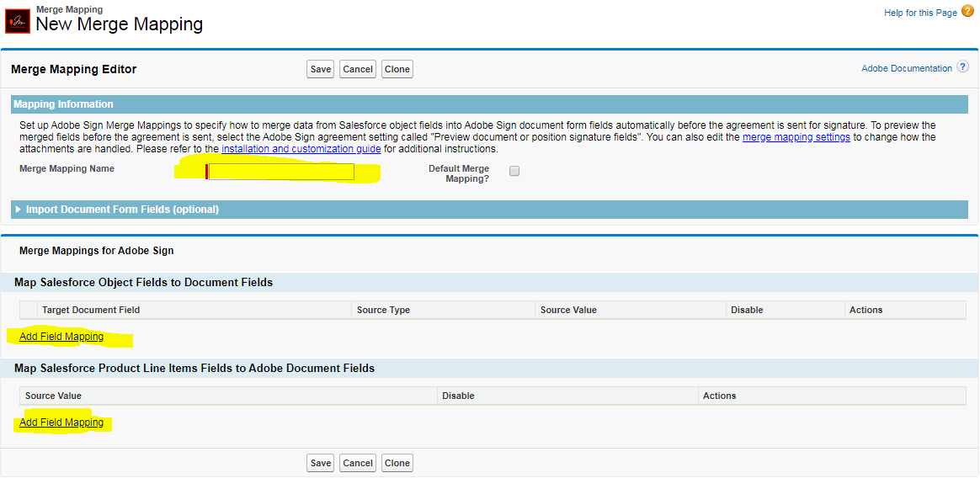Expand Import Document Form Fields section
The height and width of the screenshot is (489, 980).
[116, 210]
